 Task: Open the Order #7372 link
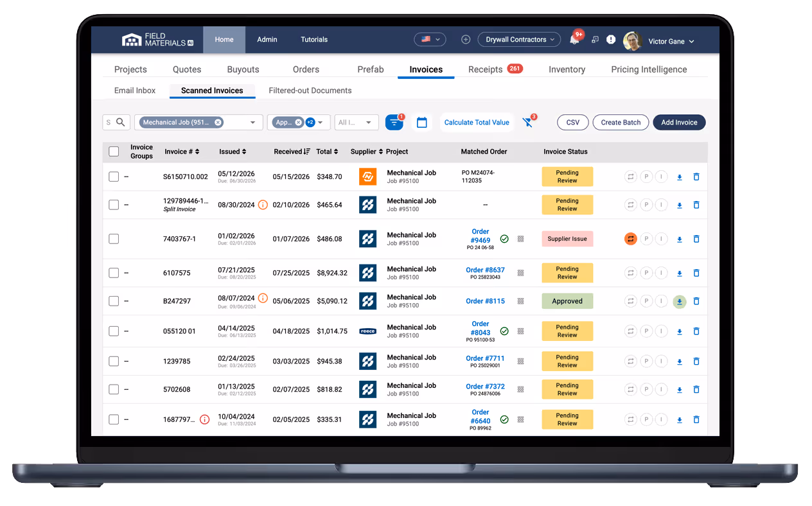coord(485,387)
